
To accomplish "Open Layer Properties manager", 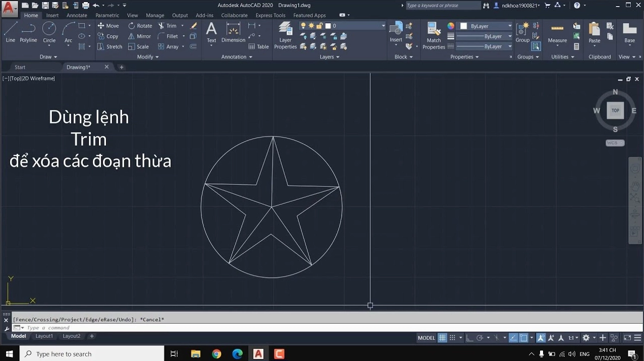I will point(285,35).
